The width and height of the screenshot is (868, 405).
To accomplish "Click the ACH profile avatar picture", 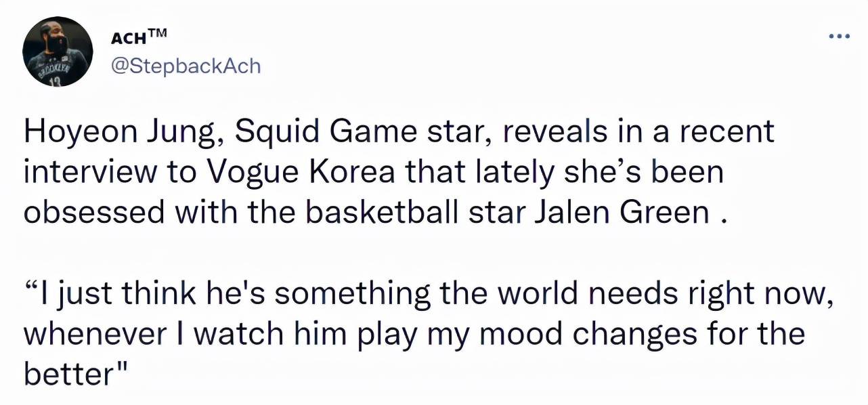I will tap(58, 51).
